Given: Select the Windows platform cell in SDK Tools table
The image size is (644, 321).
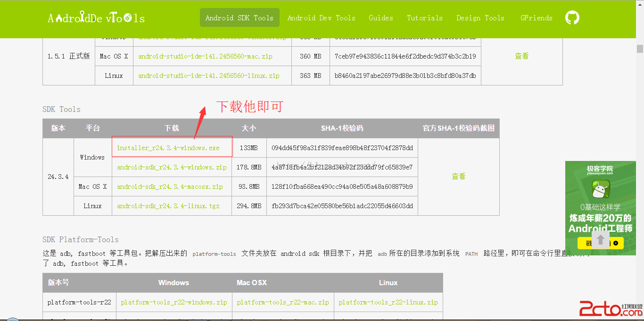Looking at the screenshot, I should click(93, 157).
